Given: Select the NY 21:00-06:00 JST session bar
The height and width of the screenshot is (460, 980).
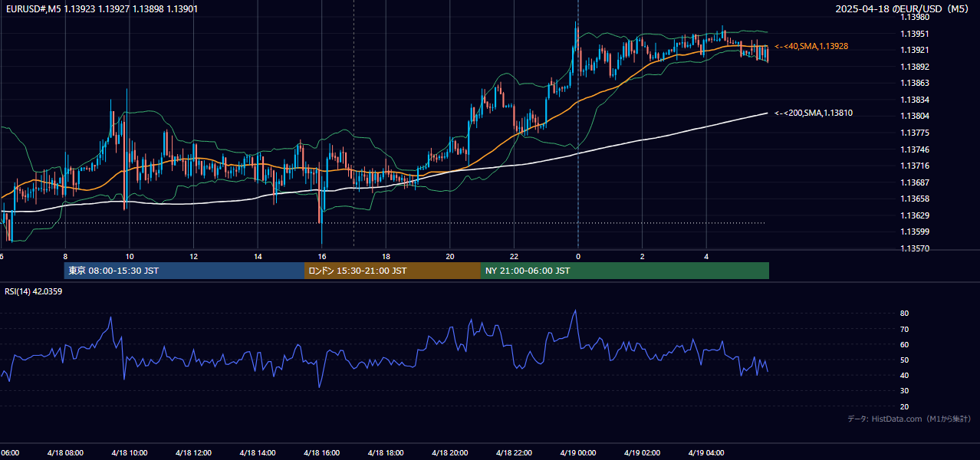Looking at the screenshot, I should [625, 271].
